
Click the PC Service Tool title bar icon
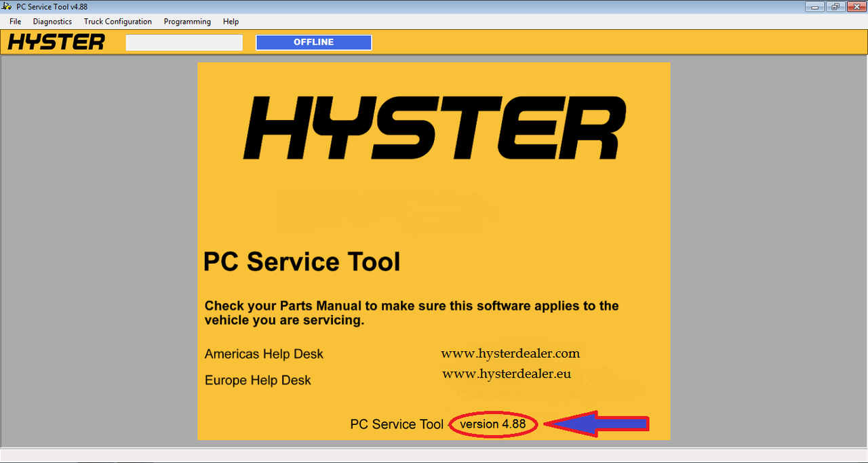[x=7, y=7]
